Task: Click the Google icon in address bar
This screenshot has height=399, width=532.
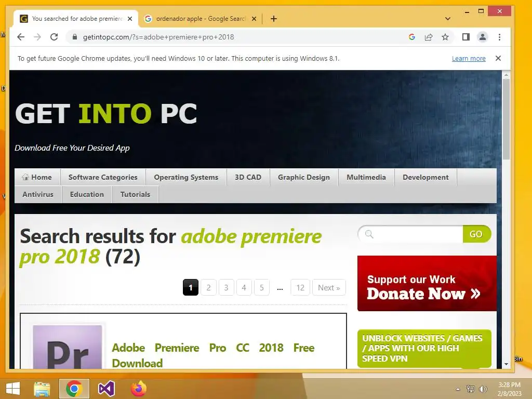Action: (412, 37)
